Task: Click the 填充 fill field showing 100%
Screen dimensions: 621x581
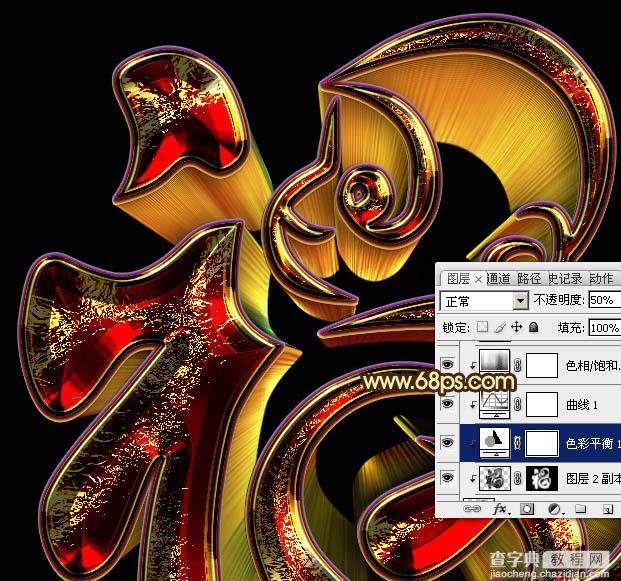Action: pos(604,328)
